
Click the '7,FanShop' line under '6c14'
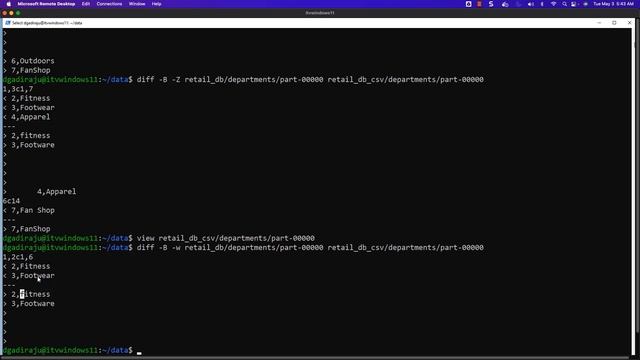[x=27, y=229]
